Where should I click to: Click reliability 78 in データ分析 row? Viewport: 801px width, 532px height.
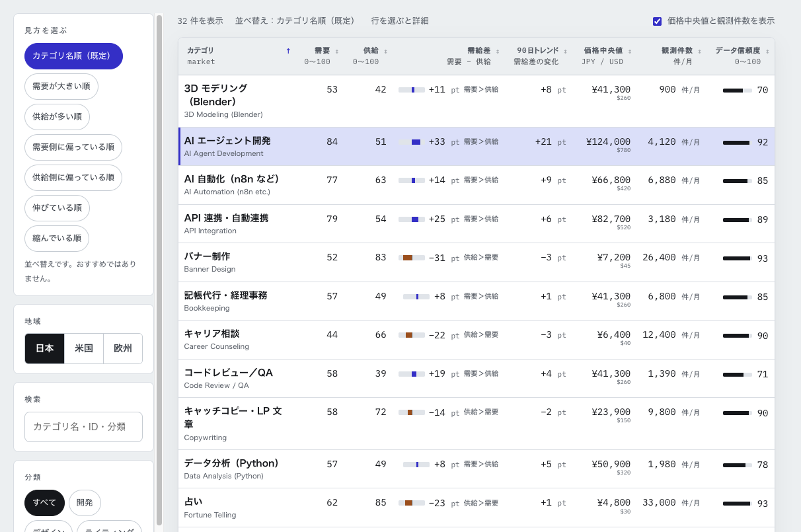763,465
